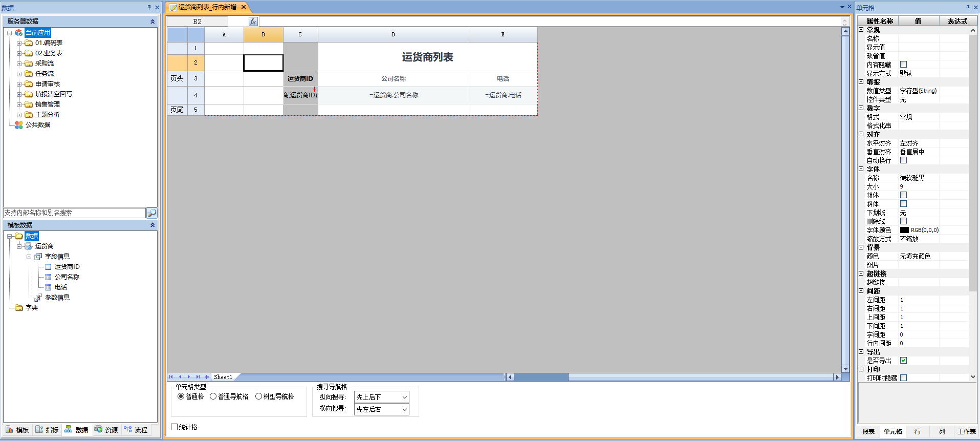Select the 运货商ID field icon in tree
The image size is (980, 441).
point(48,267)
